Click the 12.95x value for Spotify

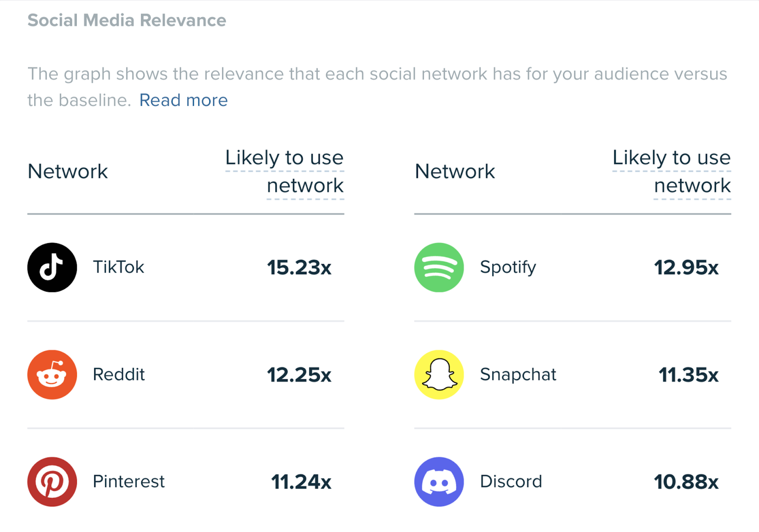[x=686, y=267]
